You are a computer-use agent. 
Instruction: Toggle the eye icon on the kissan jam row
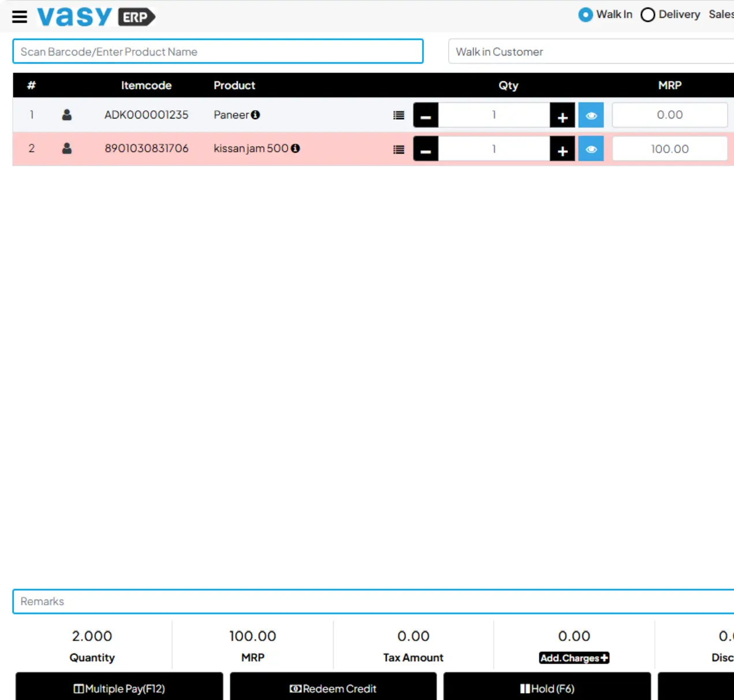[590, 148]
